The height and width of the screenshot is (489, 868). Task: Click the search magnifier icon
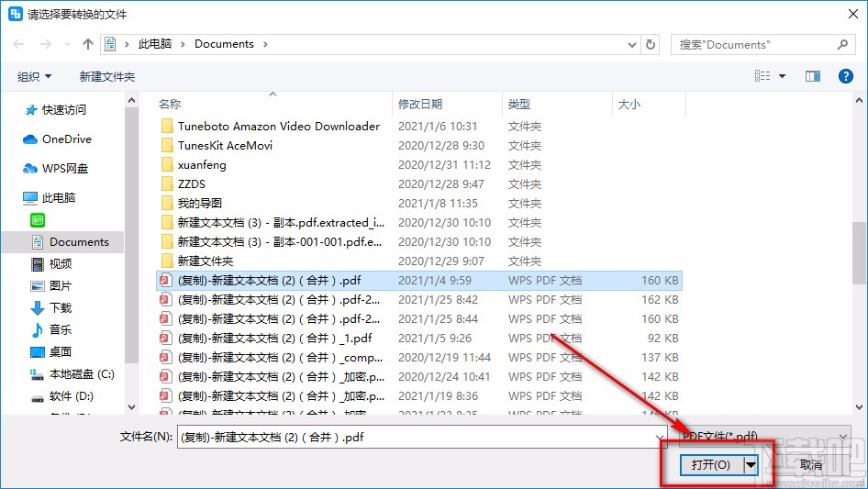(842, 44)
